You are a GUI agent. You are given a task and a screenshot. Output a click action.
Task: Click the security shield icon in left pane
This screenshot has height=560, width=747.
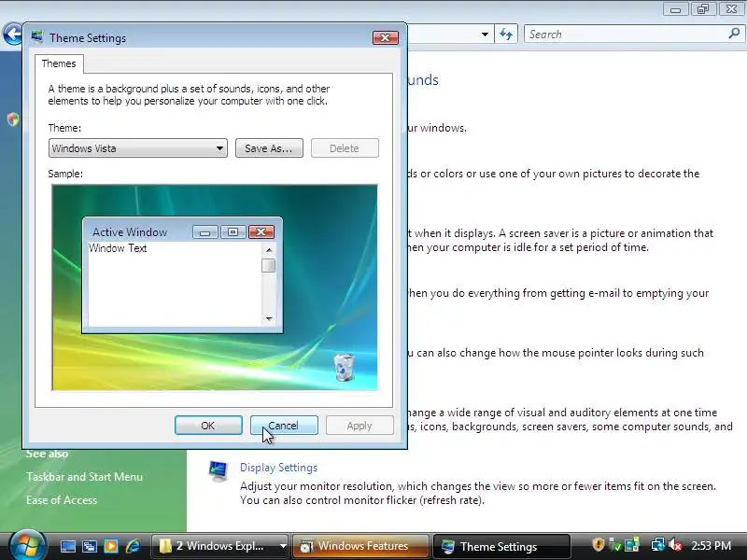tap(13, 119)
